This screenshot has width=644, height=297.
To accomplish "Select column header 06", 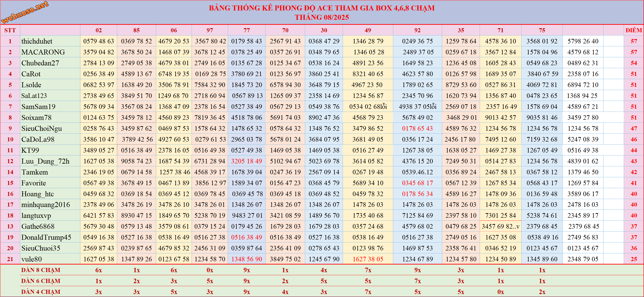I will coord(174,30).
